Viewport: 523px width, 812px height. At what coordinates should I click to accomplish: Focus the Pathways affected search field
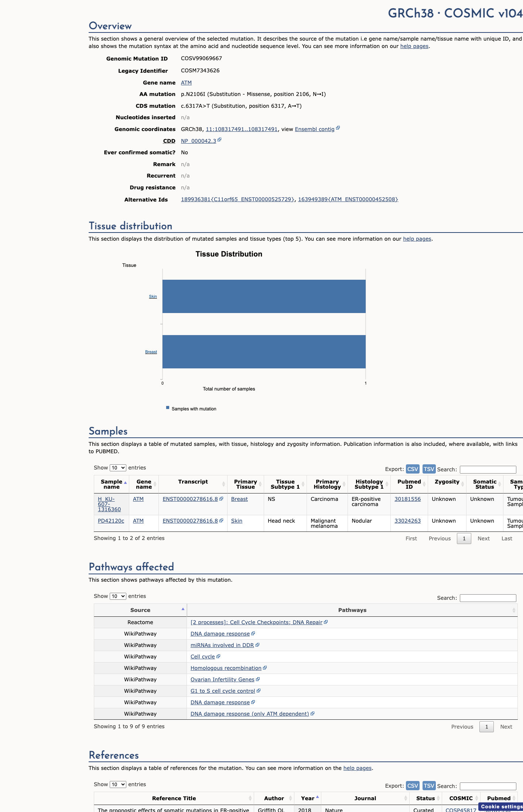tap(488, 598)
